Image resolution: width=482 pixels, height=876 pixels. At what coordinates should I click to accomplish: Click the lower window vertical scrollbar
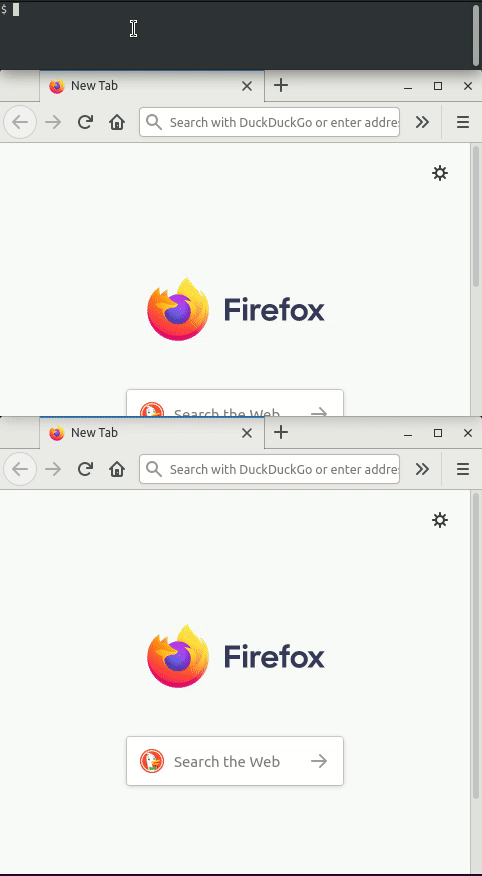[x=476, y=645]
